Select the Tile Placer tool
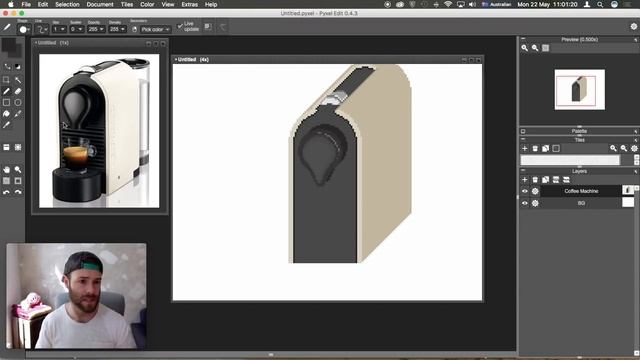Screen dimensions: 640x360 (7, 147)
